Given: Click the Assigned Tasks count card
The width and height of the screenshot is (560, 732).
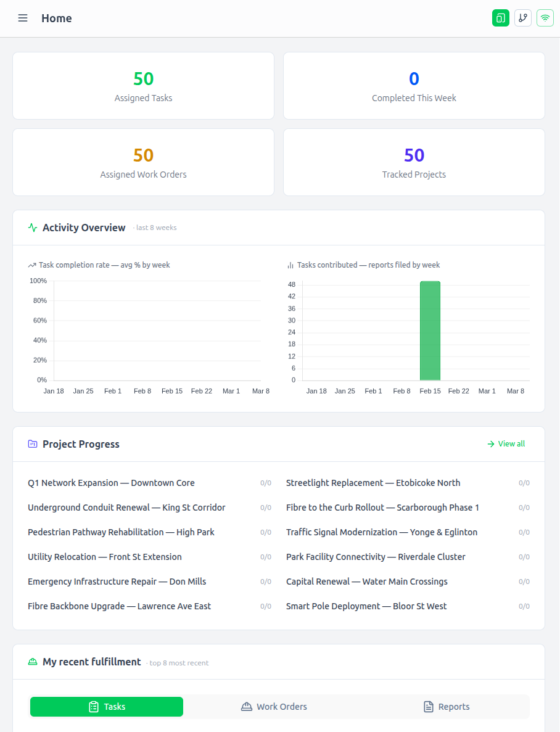Looking at the screenshot, I should click(143, 86).
